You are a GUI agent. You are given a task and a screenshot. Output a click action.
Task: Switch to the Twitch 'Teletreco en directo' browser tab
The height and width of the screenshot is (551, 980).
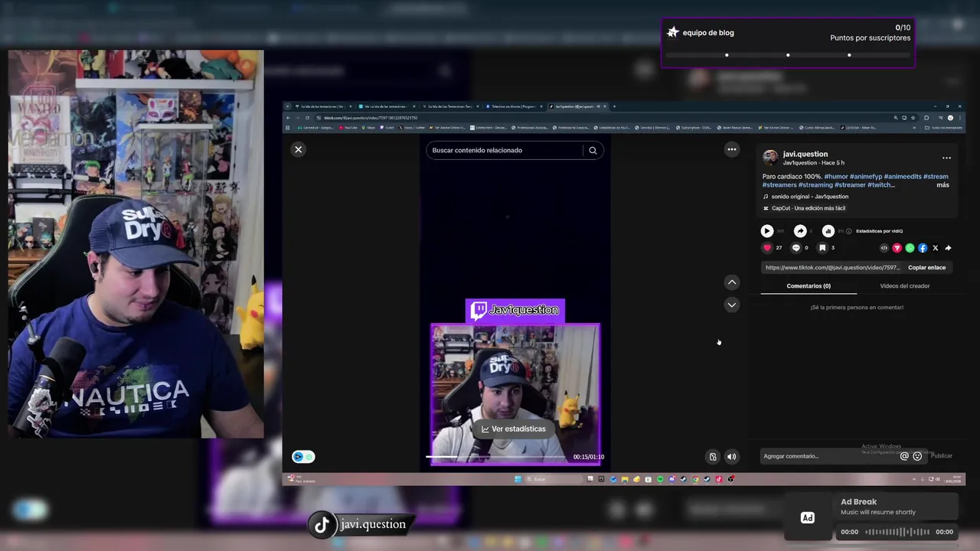[513, 106]
